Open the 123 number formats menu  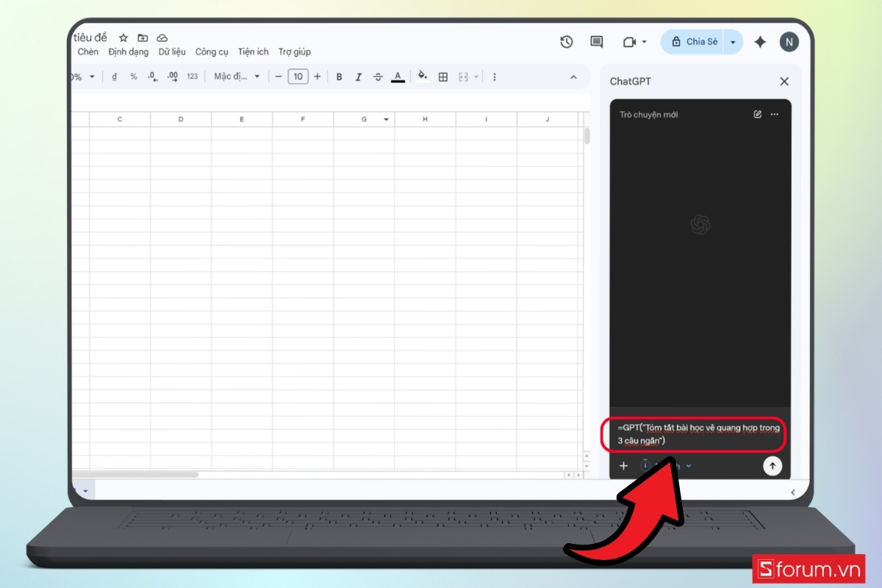coord(193,76)
